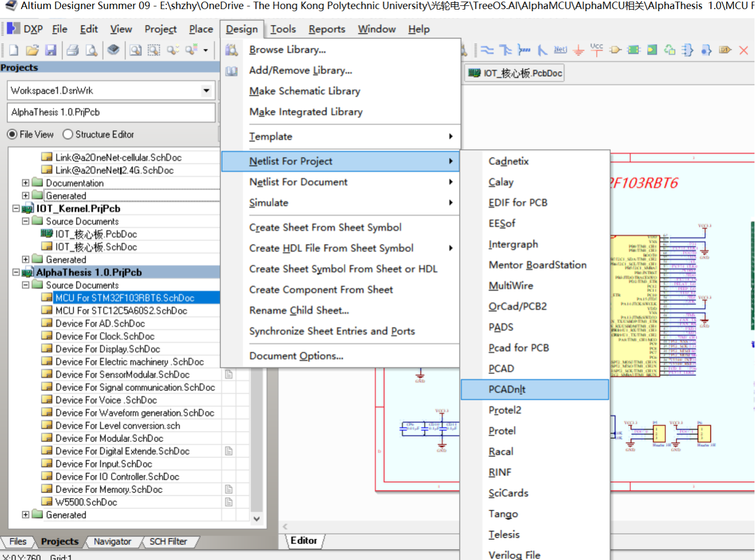Screen dimensions: 755x560
Task: Select Document Options menu entry
Action: pos(341,356)
